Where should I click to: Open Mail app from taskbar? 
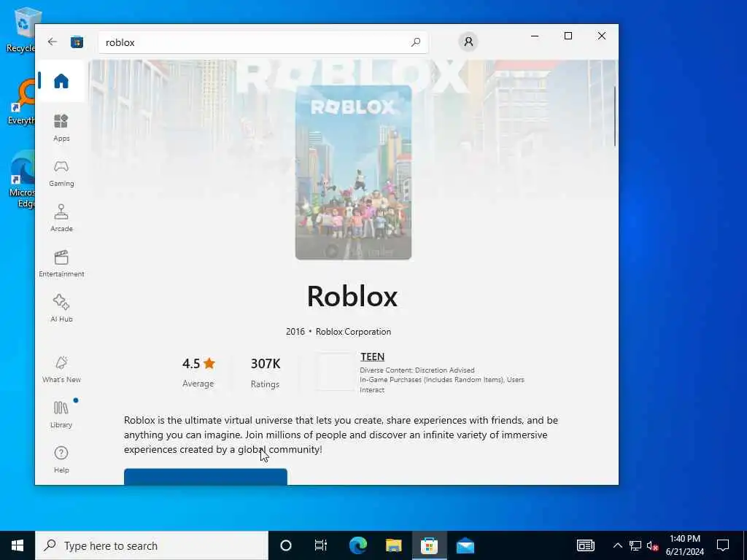coord(465,545)
